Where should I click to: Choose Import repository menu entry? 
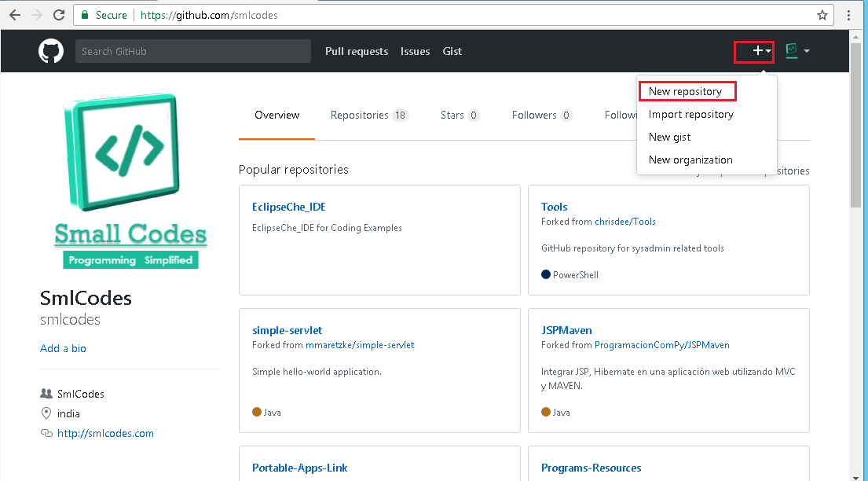pos(690,114)
